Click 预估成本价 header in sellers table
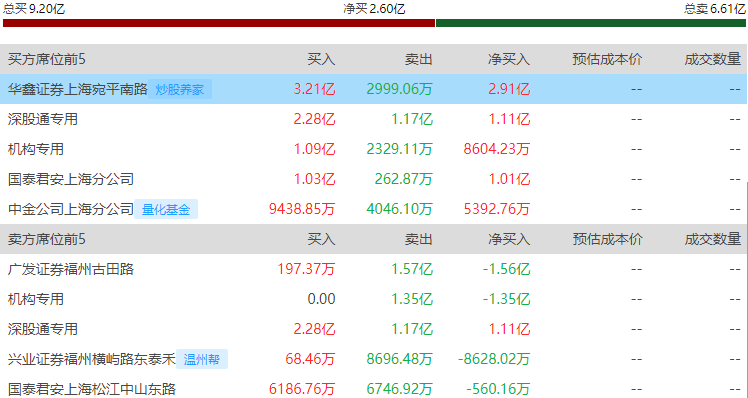This screenshot has width=748, height=398. (607, 239)
